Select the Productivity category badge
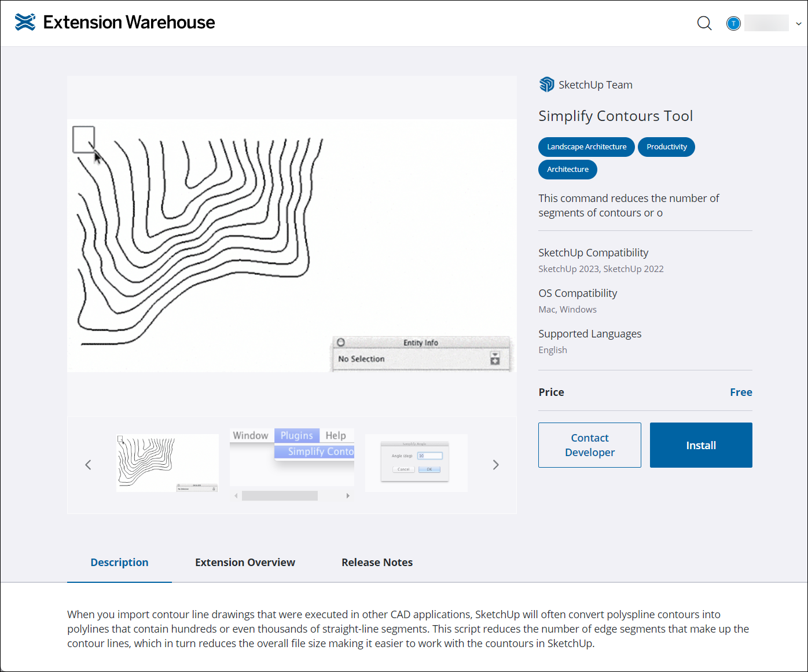The height and width of the screenshot is (672, 808). pyautogui.click(x=666, y=146)
